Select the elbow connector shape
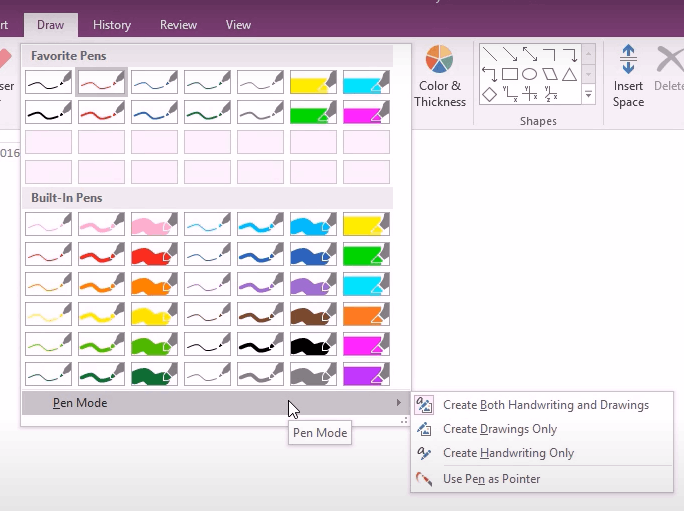This screenshot has height=511, width=684. click(x=549, y=55)
